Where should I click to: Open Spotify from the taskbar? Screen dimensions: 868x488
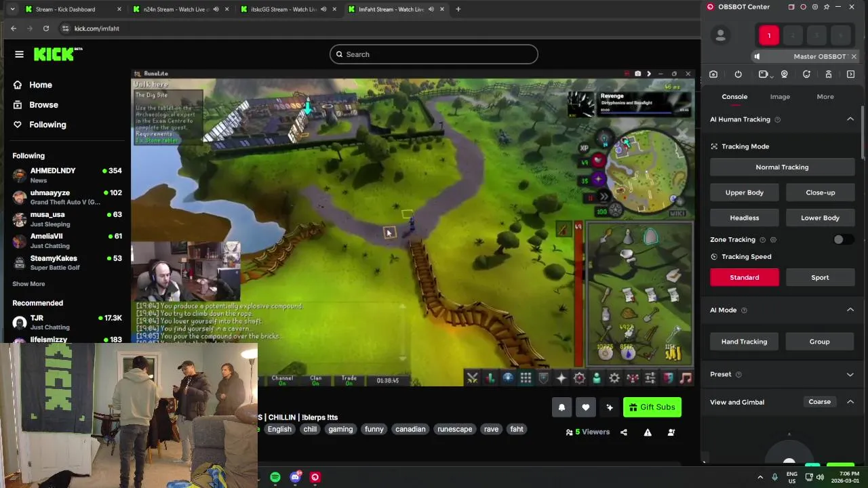point(275,477)
